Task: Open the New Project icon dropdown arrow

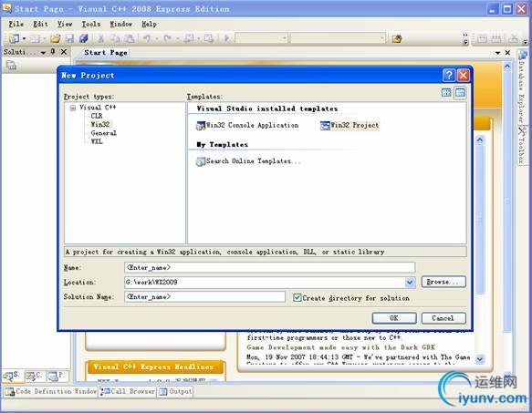Action: (24, 38)
